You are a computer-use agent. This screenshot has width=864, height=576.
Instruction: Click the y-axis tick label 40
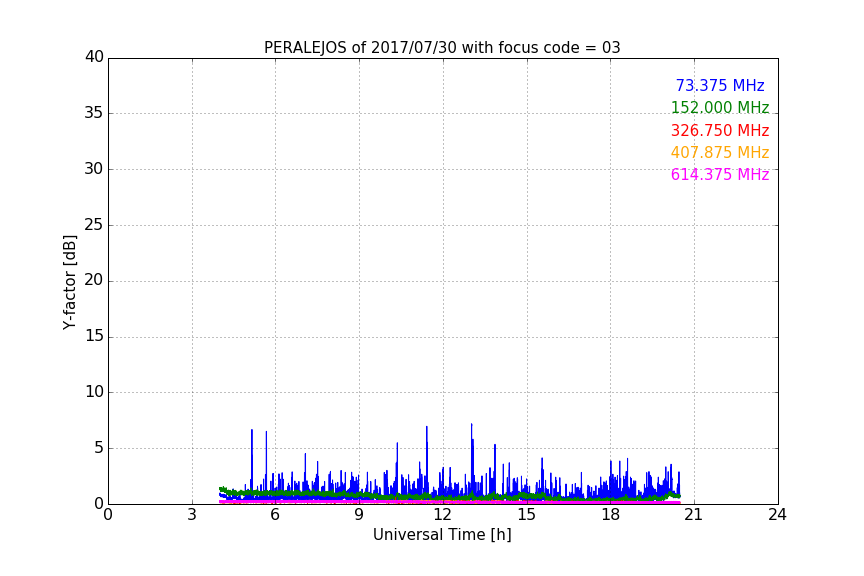point(94,57)
